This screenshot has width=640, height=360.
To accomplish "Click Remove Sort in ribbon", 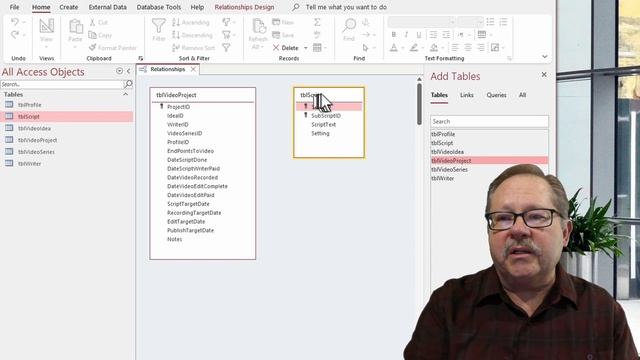I will click(x=193, y=48).
